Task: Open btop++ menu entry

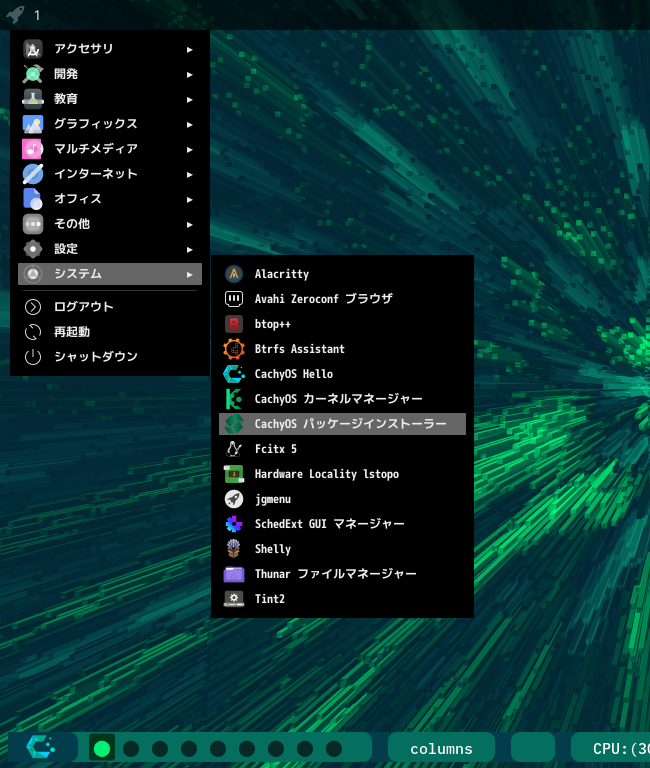Action: 342,324
